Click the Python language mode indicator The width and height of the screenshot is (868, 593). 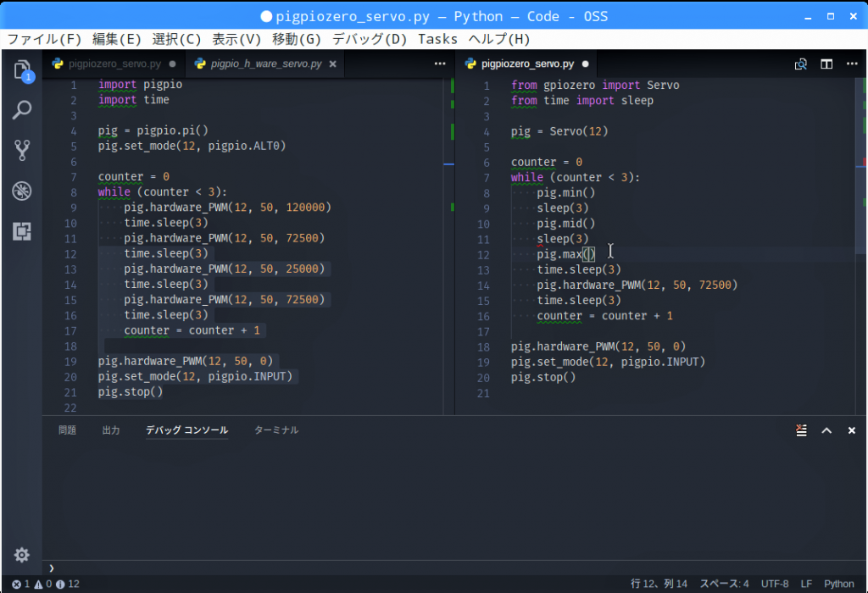(838, 584)
